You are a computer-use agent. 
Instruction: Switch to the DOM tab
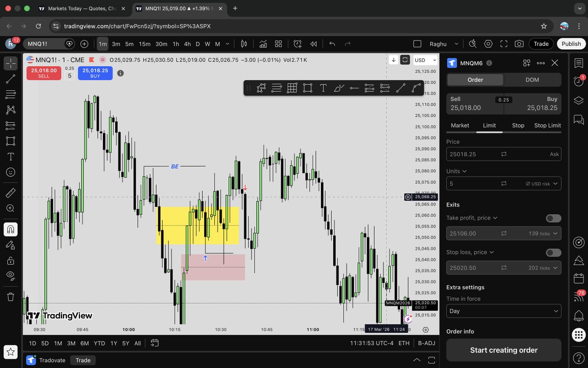532,79
